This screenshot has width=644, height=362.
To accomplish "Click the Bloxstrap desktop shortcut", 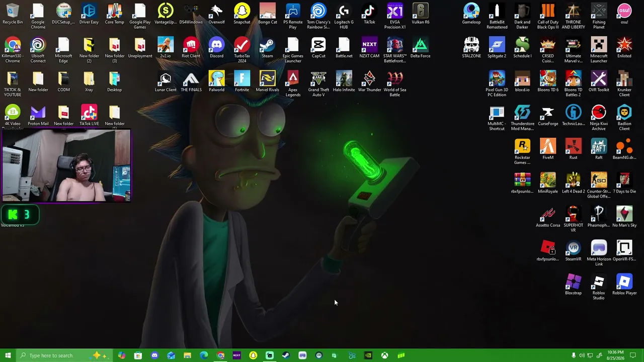I will click(x=573, y=285).
